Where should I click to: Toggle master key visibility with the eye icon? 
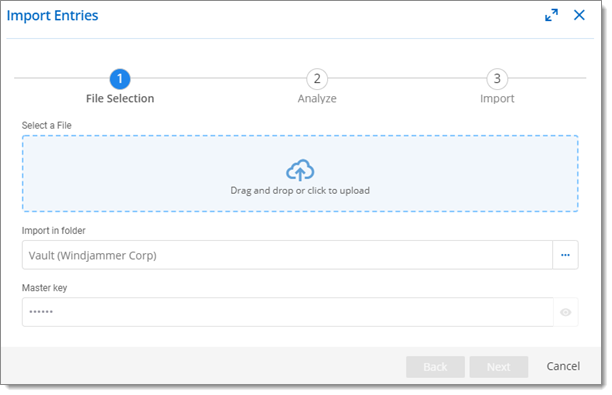(x=566, y=312)
